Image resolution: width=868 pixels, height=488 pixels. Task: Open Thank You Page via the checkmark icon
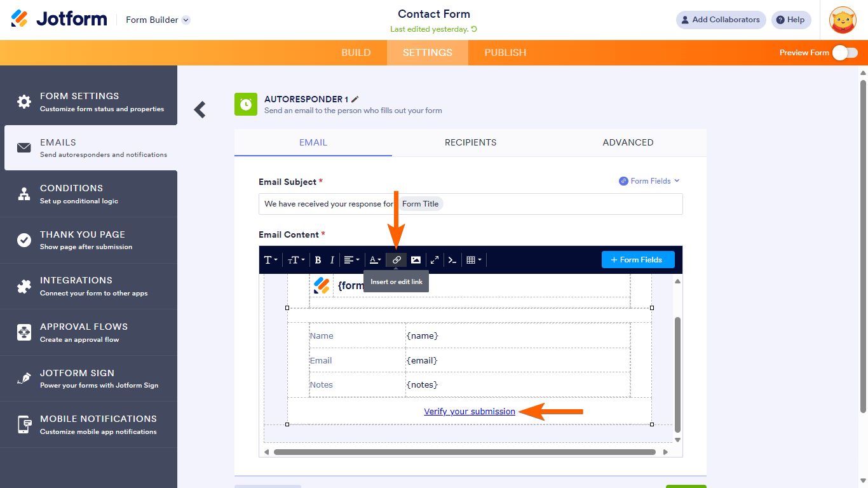click(x=24, y=240)
